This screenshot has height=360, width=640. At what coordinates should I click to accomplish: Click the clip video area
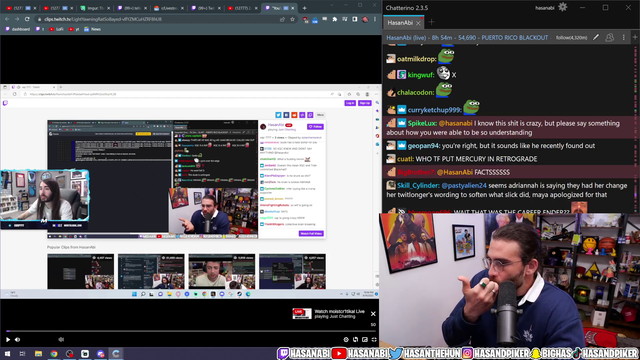tap(190, 192)
